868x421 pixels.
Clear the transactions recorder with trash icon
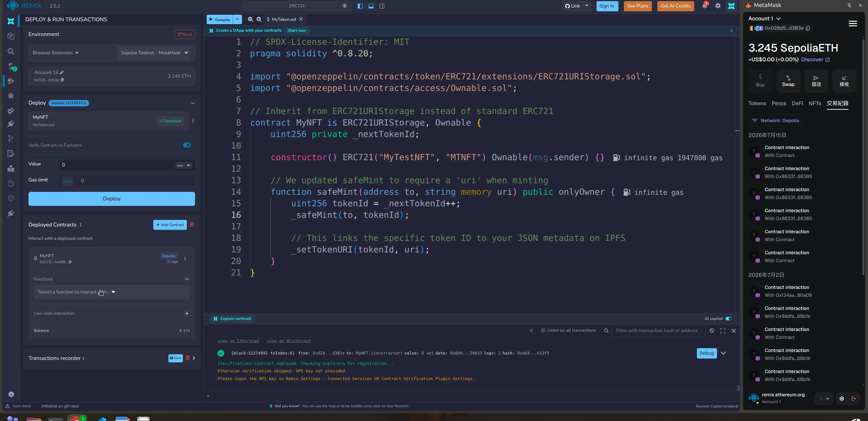coord(188,358)
